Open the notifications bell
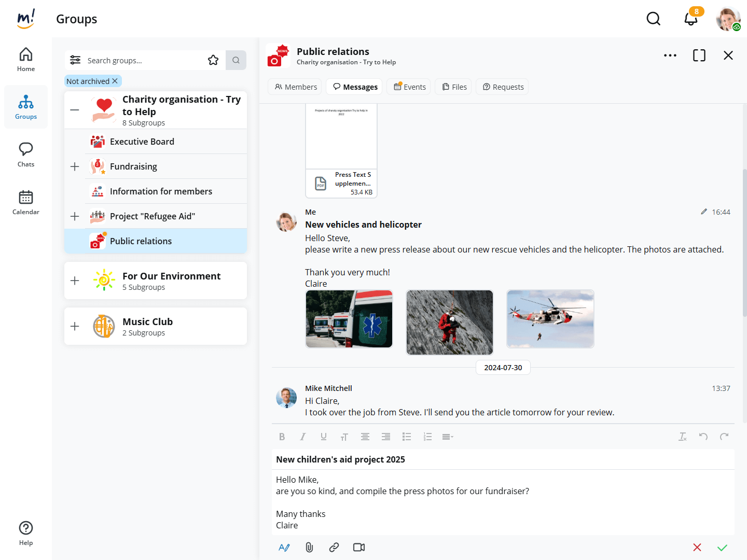 tap(690, 19)
